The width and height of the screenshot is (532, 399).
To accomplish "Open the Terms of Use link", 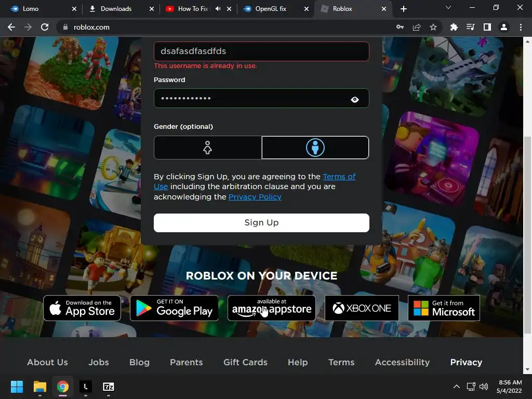I will pos(339,177).
